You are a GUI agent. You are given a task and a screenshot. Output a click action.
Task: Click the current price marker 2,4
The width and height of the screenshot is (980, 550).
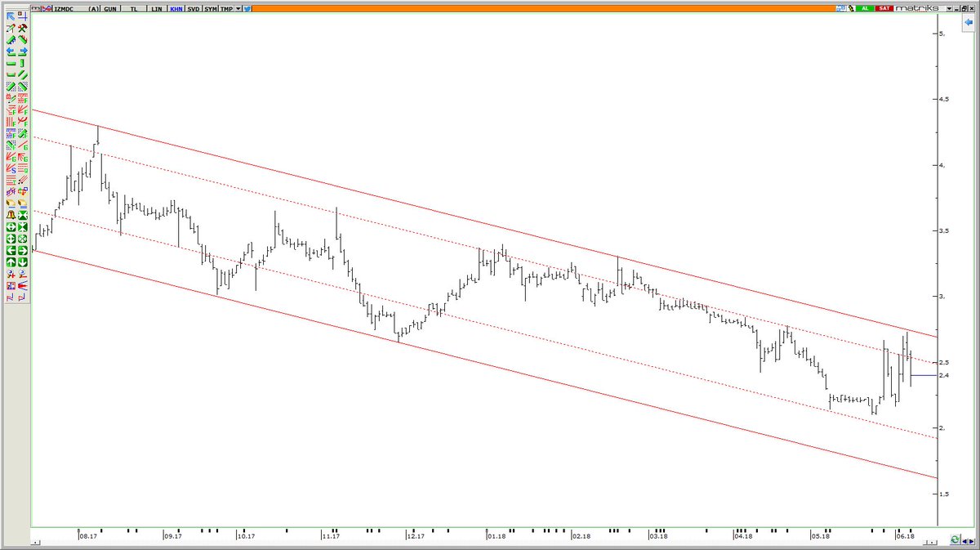coord(944,375)
